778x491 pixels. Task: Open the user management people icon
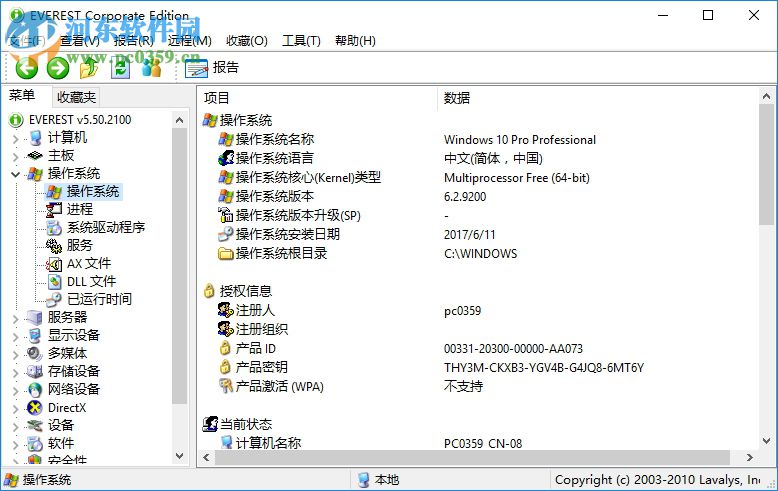click(151, 68)
